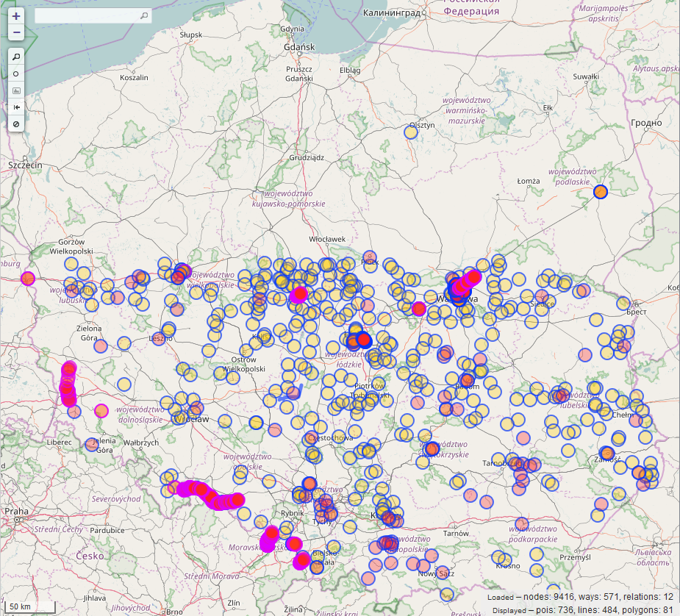Screen dimensions: 680x616
Task: Click the search magnifier in the search box
Action: pos(144,15)
